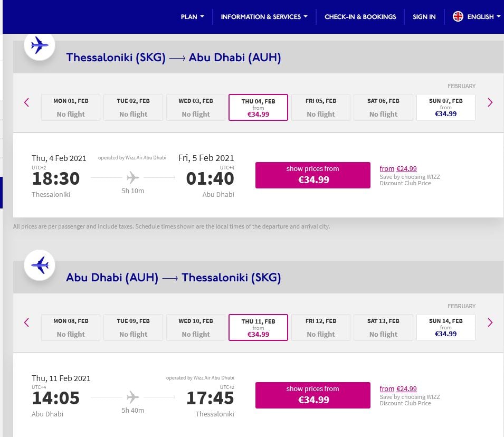504x437 pixels.
Task: Go to Check-in & Bookings
Action: pos(360,17)
